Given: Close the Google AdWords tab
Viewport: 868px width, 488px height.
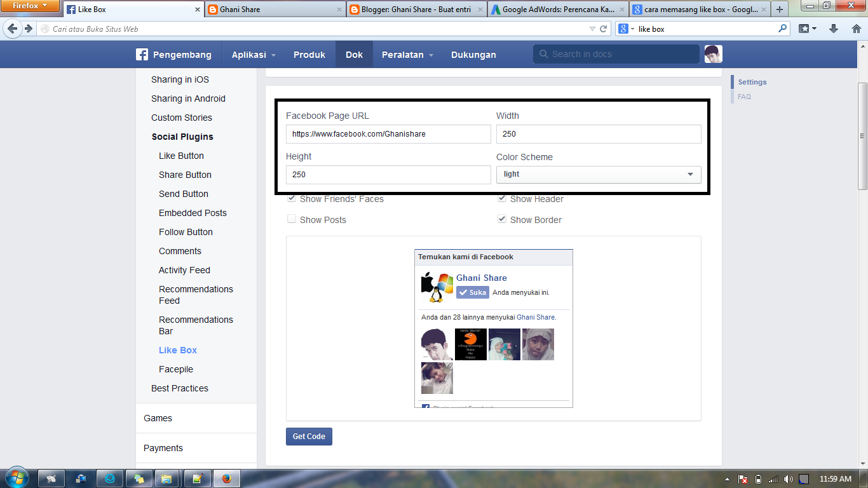Looking at the screenshot, I should click(x=622, y=10).
